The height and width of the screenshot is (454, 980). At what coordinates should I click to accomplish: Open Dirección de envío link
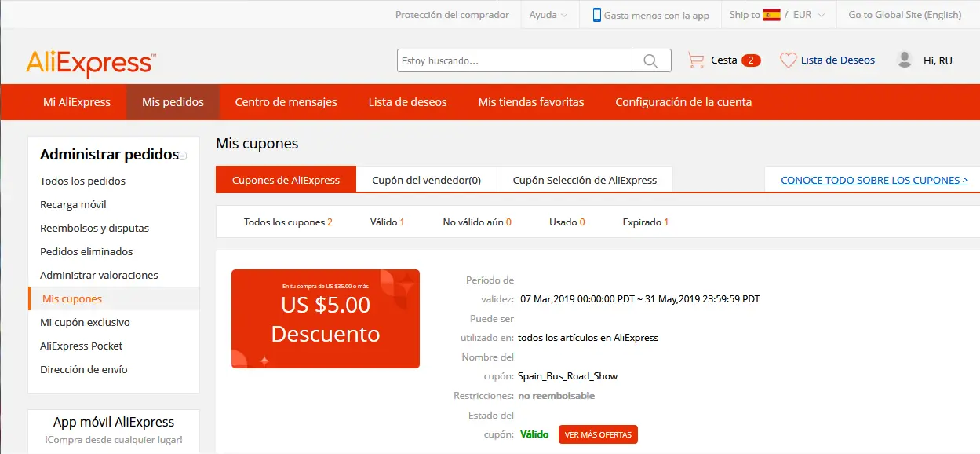[x=84, y=369]
